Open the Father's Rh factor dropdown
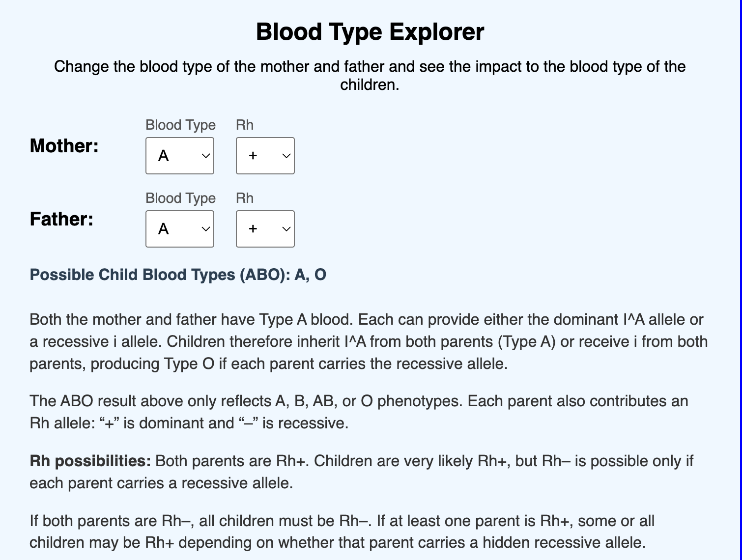Viewport: 743px width, 560px height. tap(265, 229)
